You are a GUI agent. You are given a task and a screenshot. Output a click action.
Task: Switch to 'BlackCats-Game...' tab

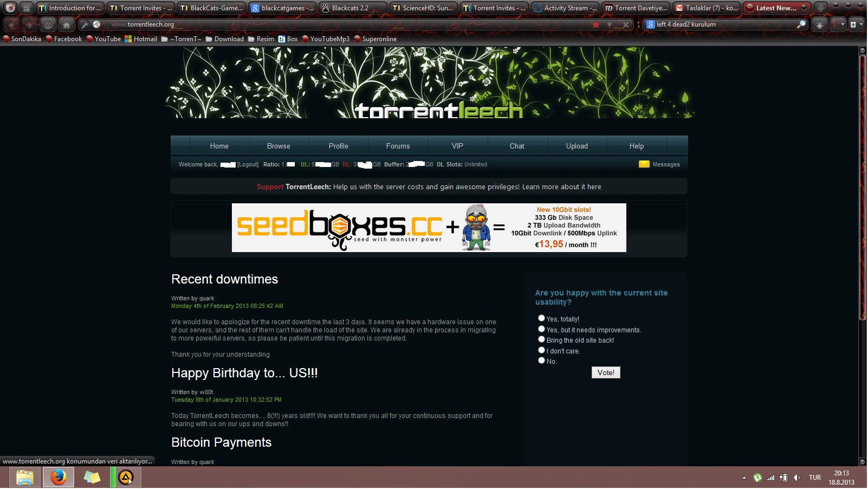tap(211, 8)
